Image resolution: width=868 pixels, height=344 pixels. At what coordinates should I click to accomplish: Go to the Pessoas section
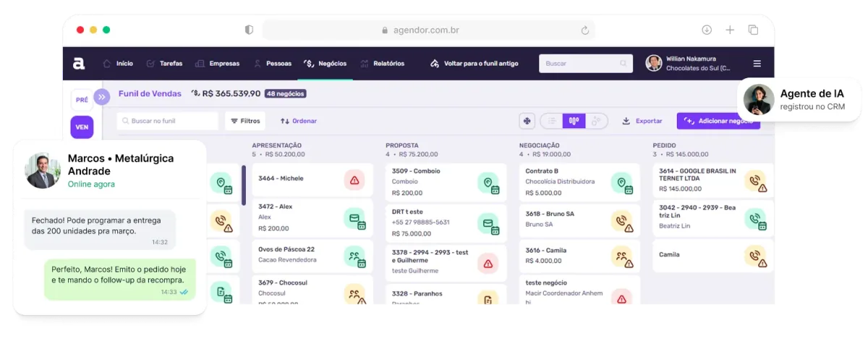pyautogui.click(x=272, y=64)
